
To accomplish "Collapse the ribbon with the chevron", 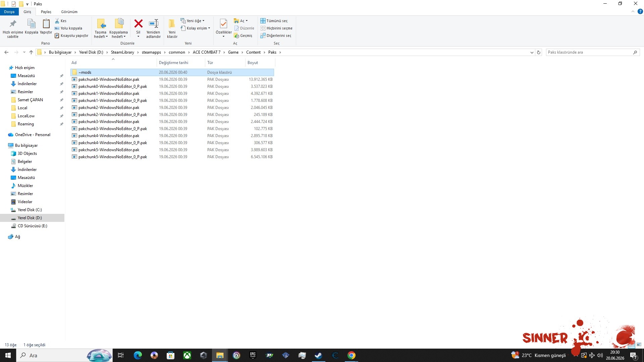I will (x=633, y=11).
